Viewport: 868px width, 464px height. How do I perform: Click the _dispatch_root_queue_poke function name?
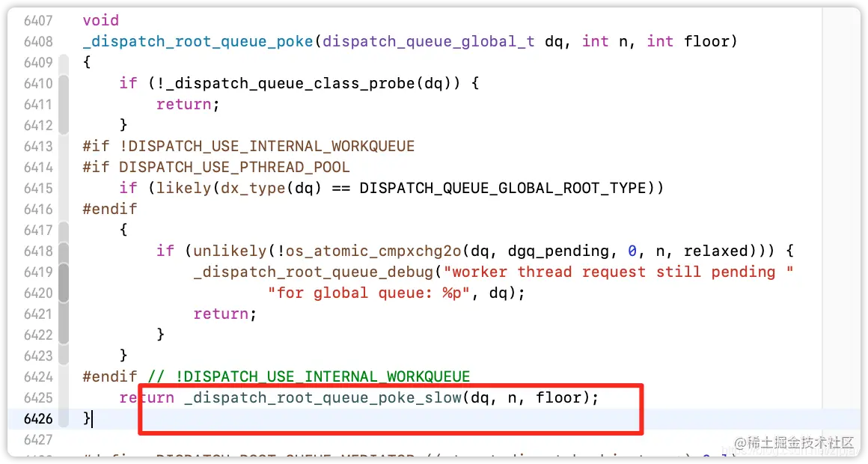pos(196,41)
